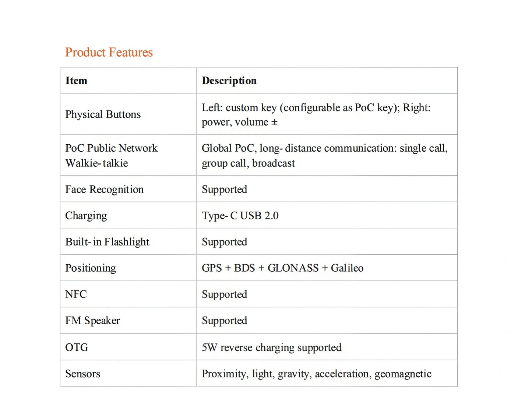Screen dimensions: 532x406
Task: Click the GPS + BDS + GLONASS + Galileo text
Action: [282, 268]
